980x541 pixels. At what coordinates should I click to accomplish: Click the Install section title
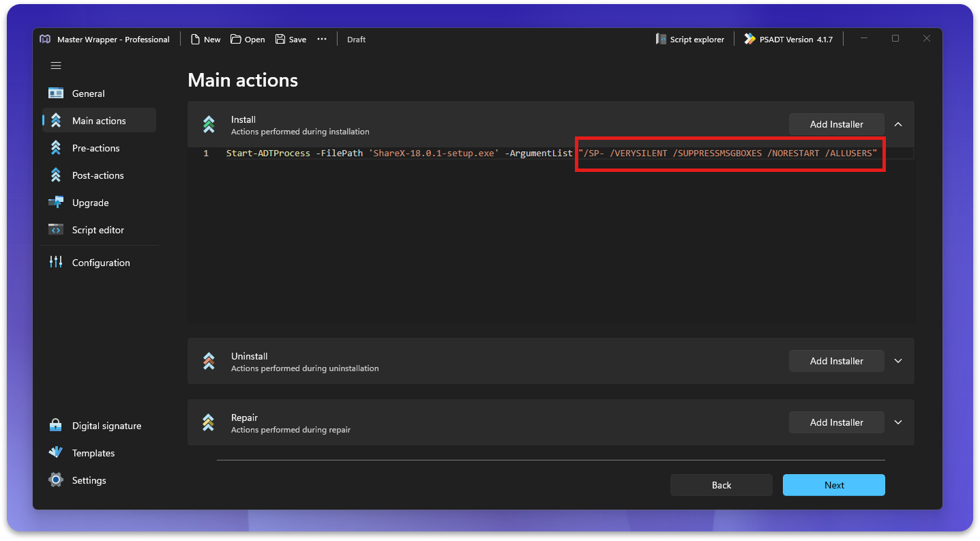click(243, 119)
